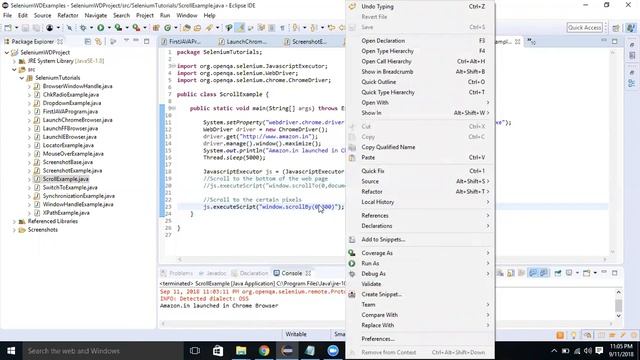Click the Debug bug toolbar icon
Screen dimensions: 640x360
point(83,28)
